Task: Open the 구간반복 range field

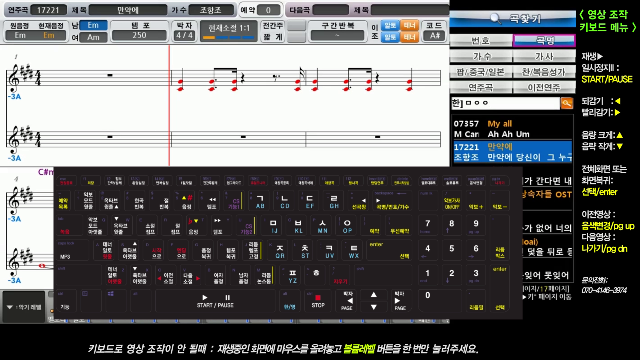Action: pos(337,36)
